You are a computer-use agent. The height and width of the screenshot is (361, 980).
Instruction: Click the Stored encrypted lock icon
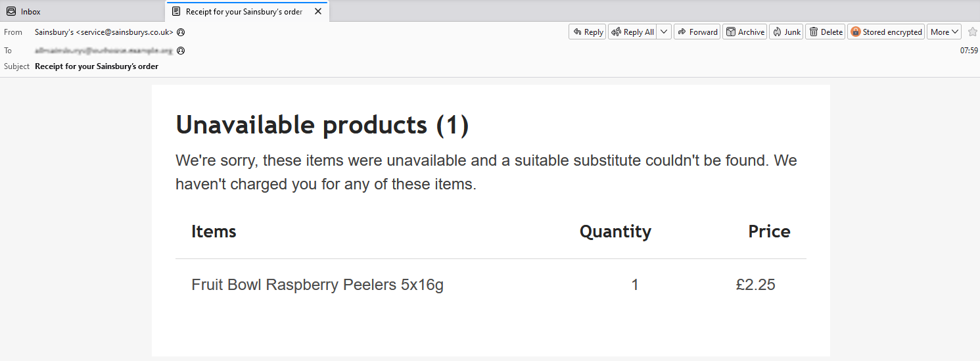pos(856,32)
